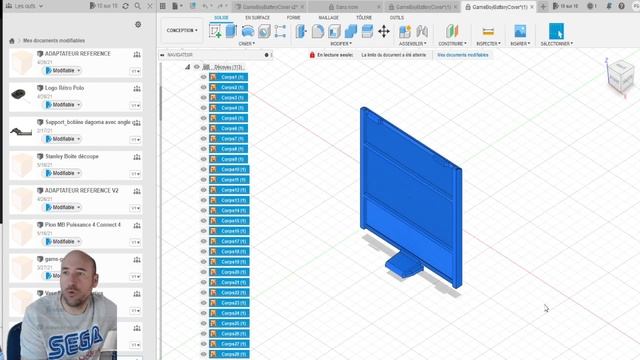Select the Hole tool icon
The image size is (640, 360).
pyautogui.click(x=264, y=31)
